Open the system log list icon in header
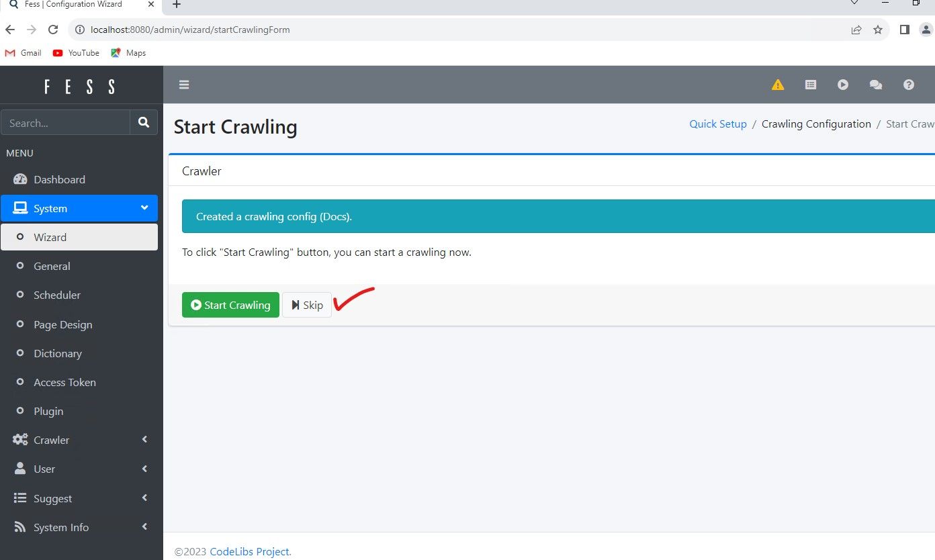The height and width of the screenshot is (560, 935). tap(811, 85)
